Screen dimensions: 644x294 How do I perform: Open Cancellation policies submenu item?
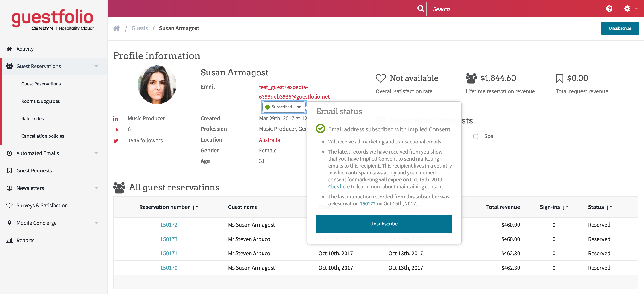click(x=43, y=136)
